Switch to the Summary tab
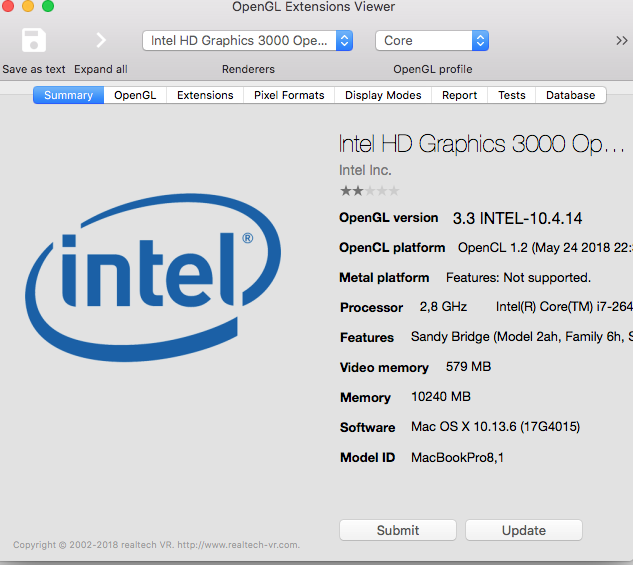Image resolution: width=633 pixels, height=565 pixels. tap(68, 95)
